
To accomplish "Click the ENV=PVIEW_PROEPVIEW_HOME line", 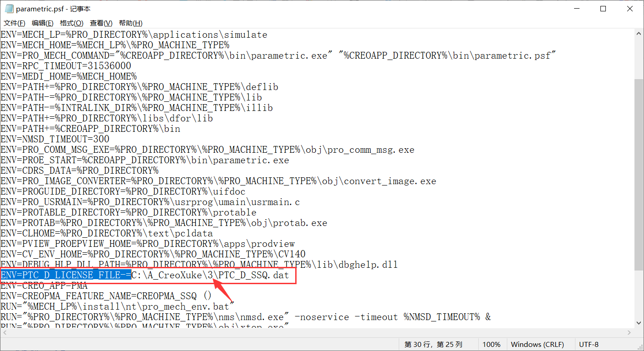I will click(148, 244).
